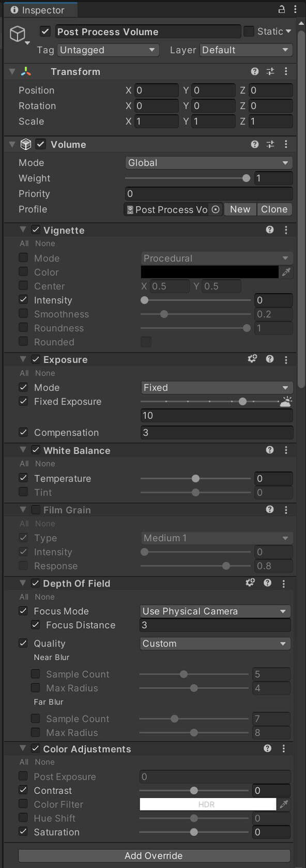Click the White Balance Temperature slider
Image resolution: width=306 pixels, height=868 pixels.
click(x=195, y=479)
